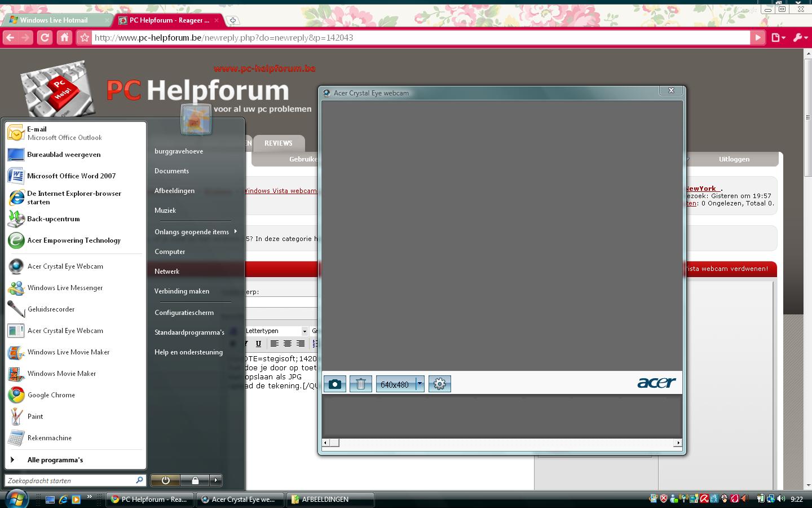Launch Acer Crystal Eye Webcam above Messenger

click(76, 266)
